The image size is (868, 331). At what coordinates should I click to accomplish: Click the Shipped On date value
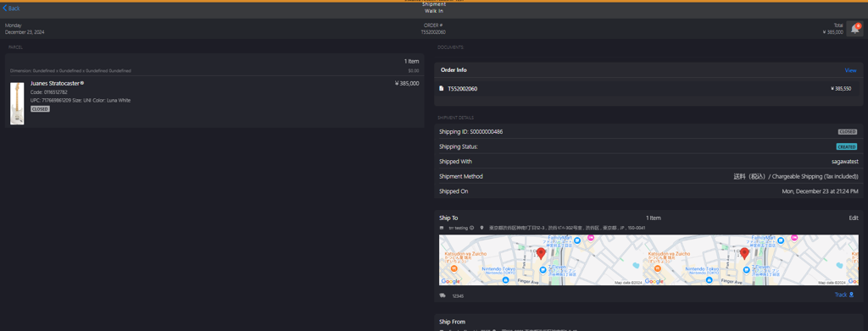click(820, 191)
